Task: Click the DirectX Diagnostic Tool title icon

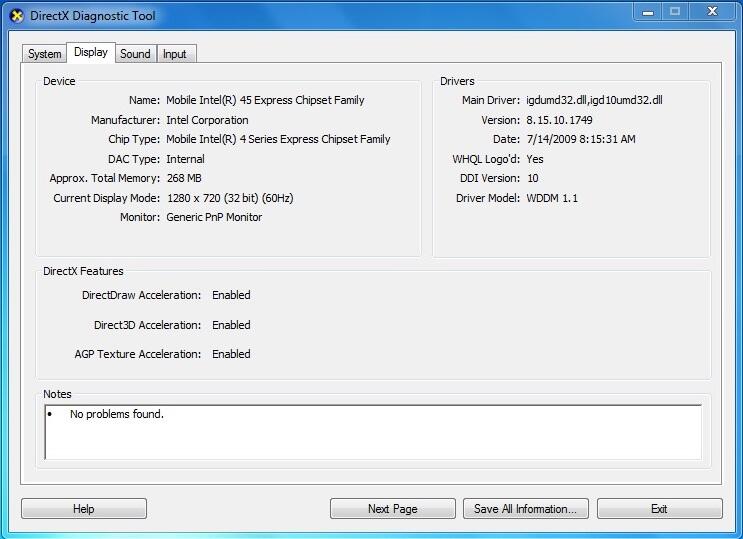Action: pos(17,16)
